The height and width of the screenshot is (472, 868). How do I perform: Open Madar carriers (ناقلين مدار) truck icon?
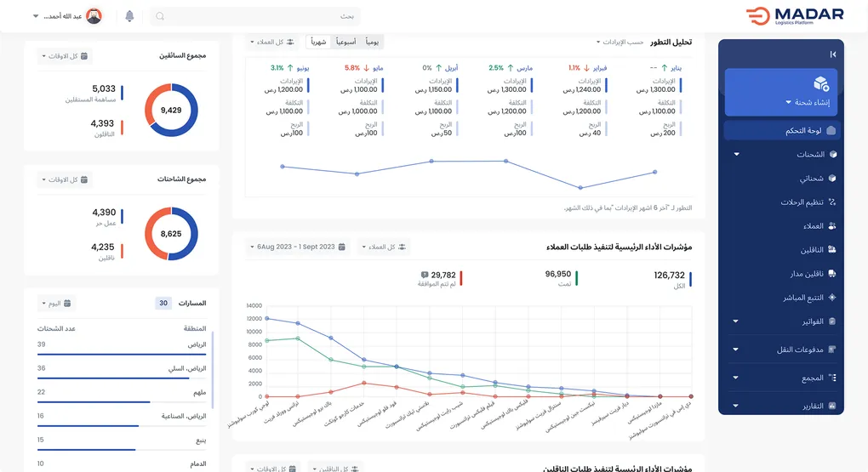pos(831,274)
